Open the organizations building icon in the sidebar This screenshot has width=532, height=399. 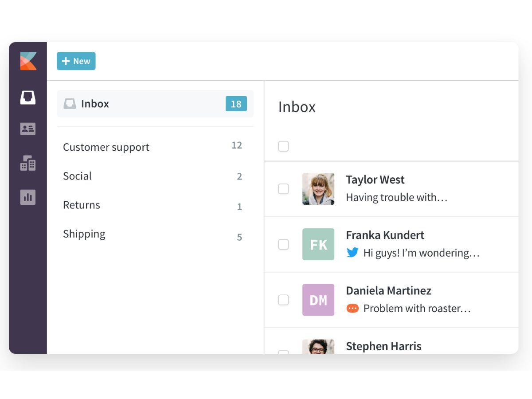coord(28,163)
